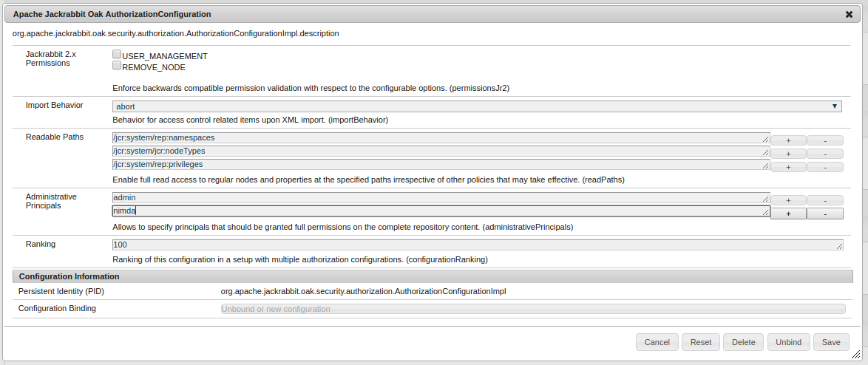Open the Import Behavior dropdown
The height and width of the screenshot is (365, 868).
(x=477, y=106)
